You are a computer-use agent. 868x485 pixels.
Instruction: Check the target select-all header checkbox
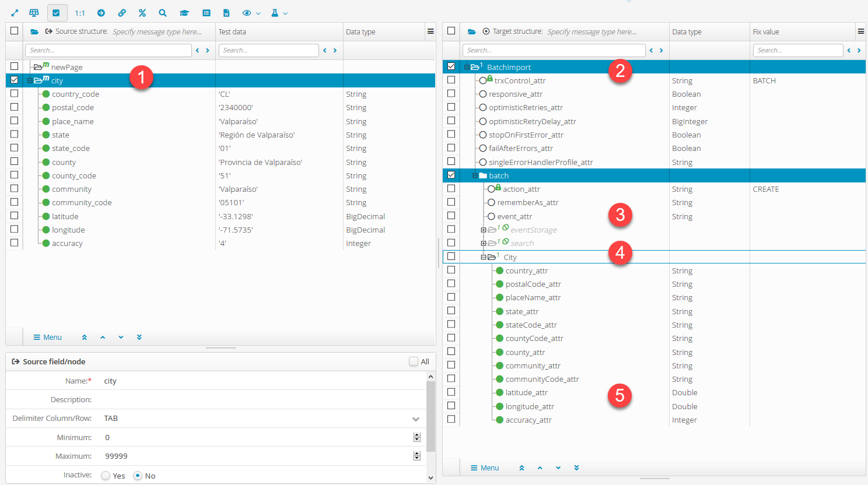[452, 31]
